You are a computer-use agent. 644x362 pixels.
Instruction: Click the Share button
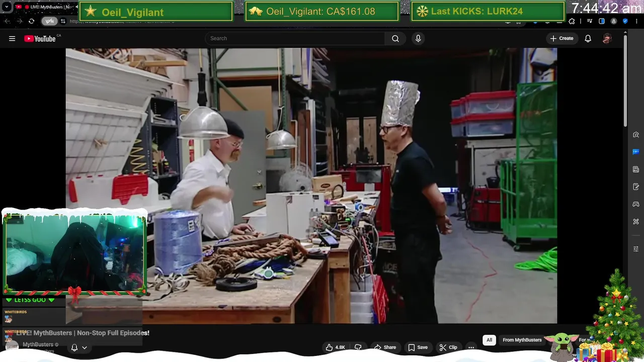coord(385,347)
